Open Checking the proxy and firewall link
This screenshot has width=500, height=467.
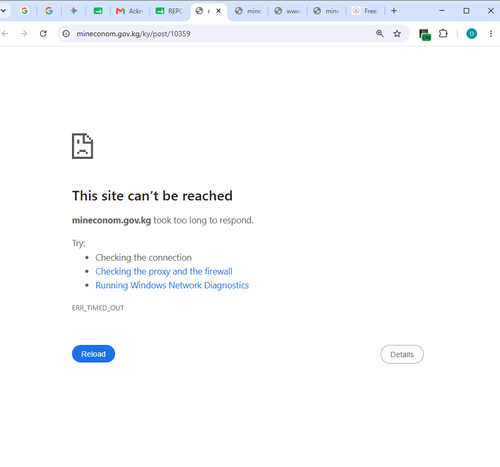click(164, 271)
